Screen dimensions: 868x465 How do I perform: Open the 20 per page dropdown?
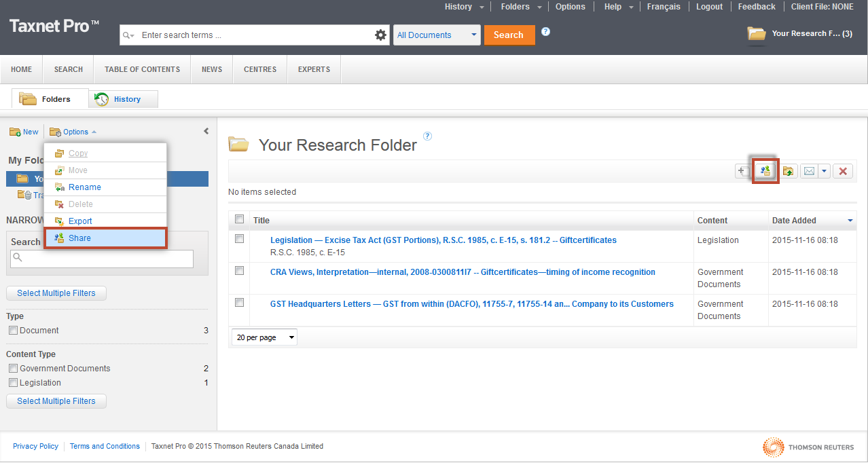(x=265, y=337)
